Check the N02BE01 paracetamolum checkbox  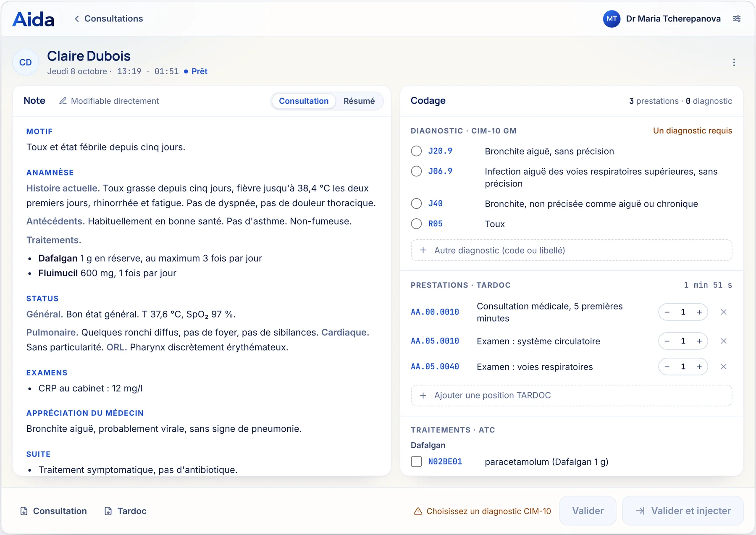coord(416,462)
